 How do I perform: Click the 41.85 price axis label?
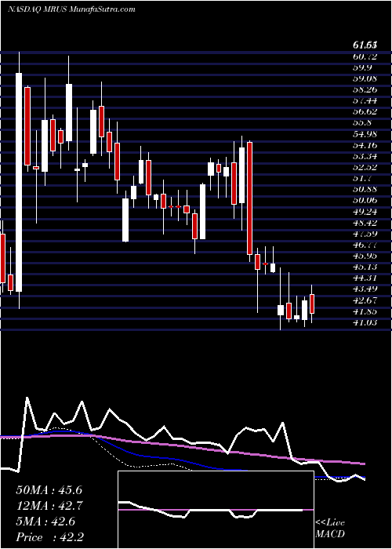[x=365, y=311]
